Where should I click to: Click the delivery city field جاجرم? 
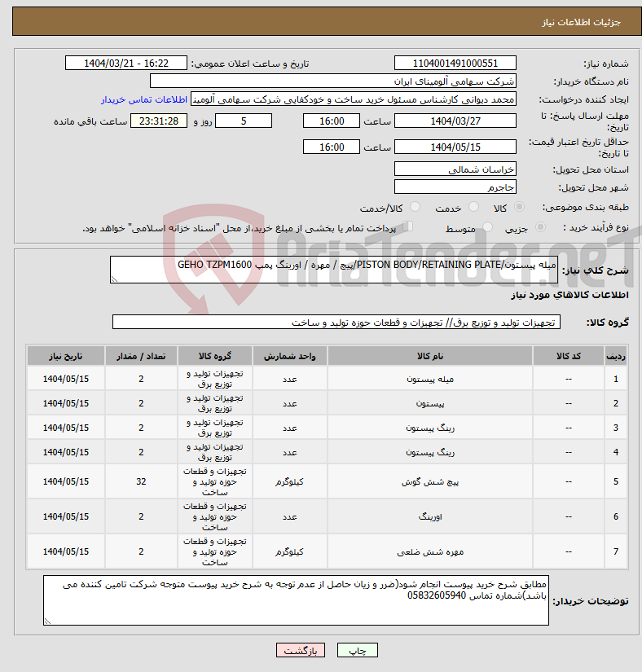455,187
